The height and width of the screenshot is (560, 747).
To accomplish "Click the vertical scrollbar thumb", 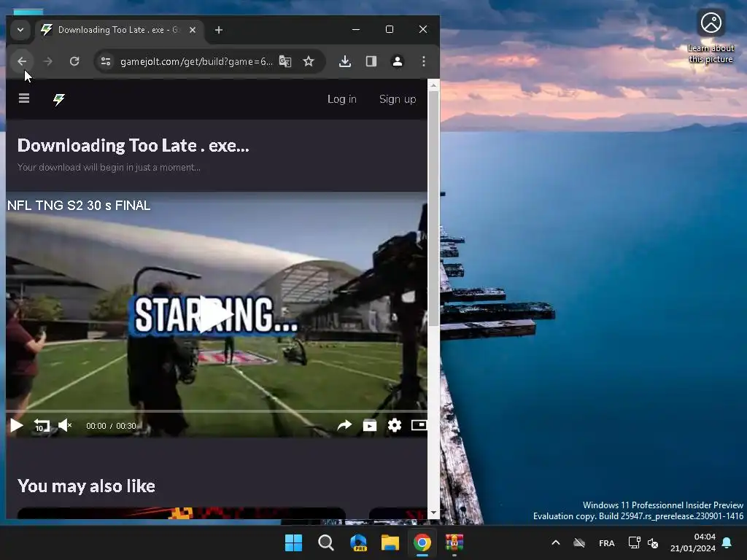I will pyautogui.click(x=433, y=208).
